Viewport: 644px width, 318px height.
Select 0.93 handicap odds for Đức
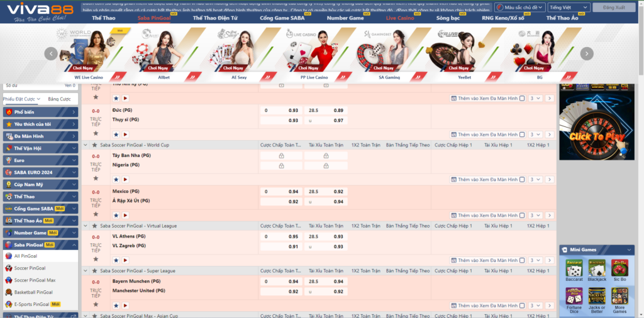(x=281, y=111)
